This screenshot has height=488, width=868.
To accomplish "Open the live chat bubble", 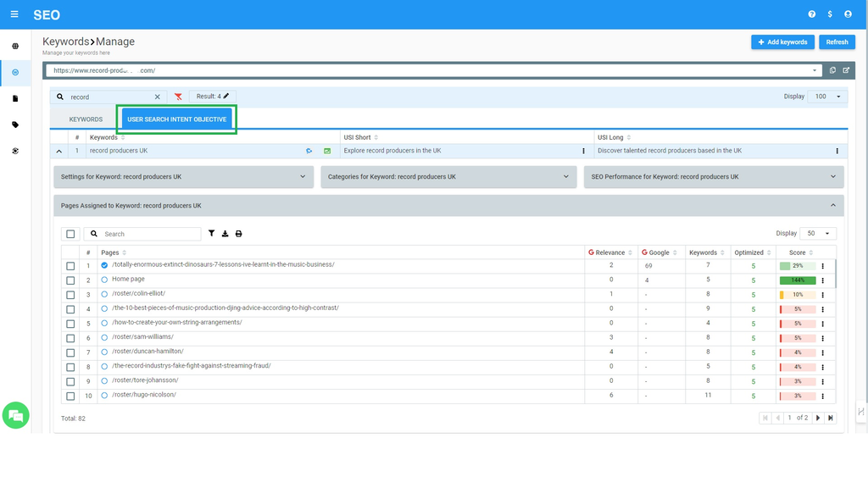I will pos(15,415).
